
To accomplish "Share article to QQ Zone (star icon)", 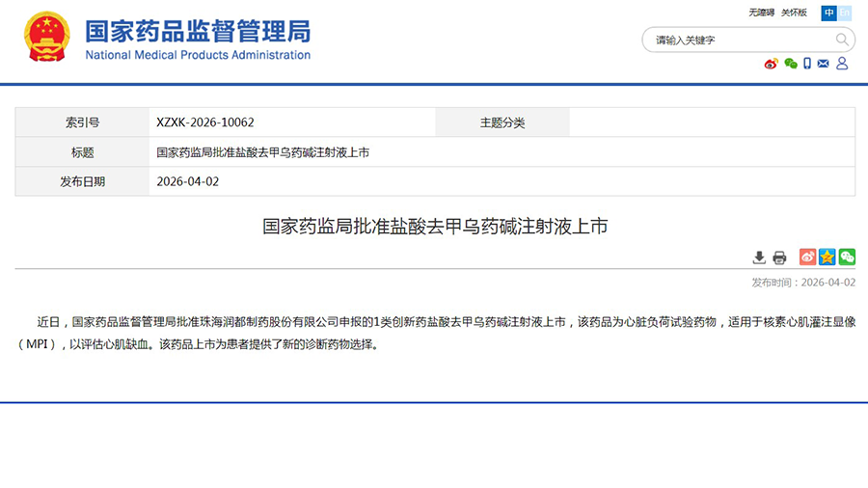I will click(x=827, y=257).
